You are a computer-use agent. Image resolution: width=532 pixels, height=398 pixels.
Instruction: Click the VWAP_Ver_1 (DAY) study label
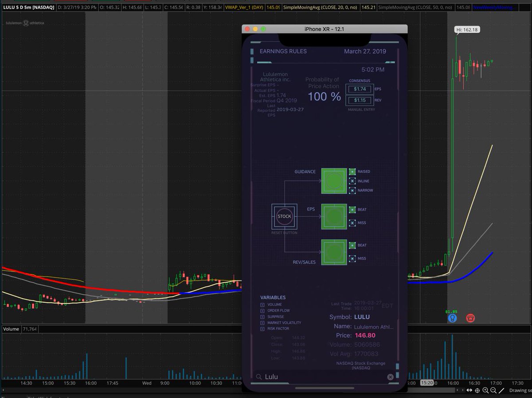[245, 8]
